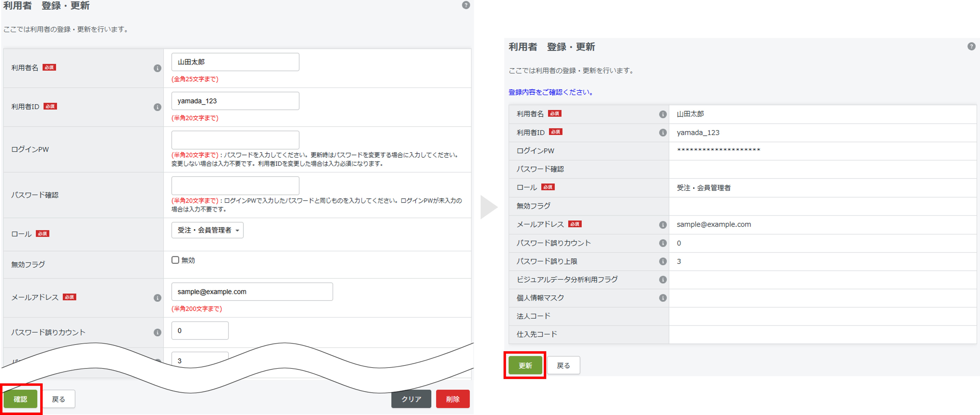Click masked ログインPW asterisks value
This screenshot has height=415, width=980.
tap(718, 150)
